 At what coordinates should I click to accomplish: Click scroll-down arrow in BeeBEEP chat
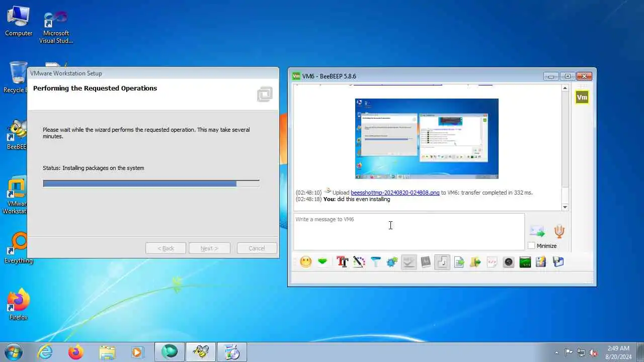(x=565, y=207)
